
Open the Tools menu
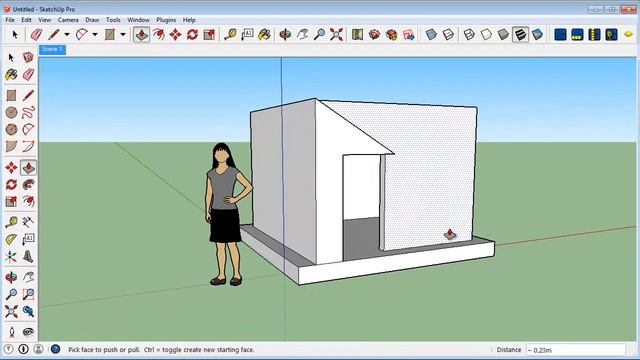[113, 20]
